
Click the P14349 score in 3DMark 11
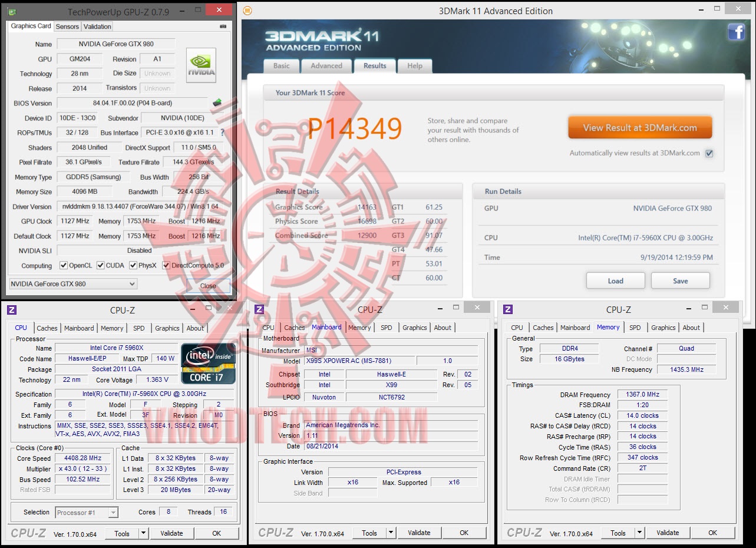[355, 129]
